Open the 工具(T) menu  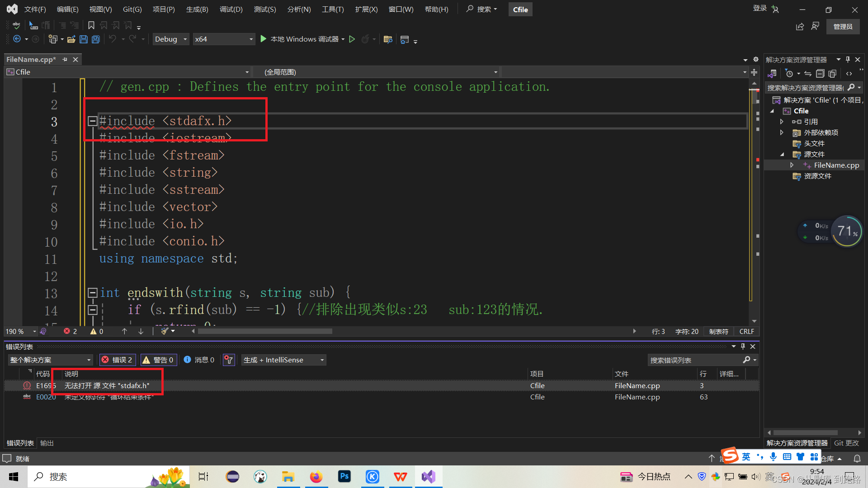click(x=333, y=9)
